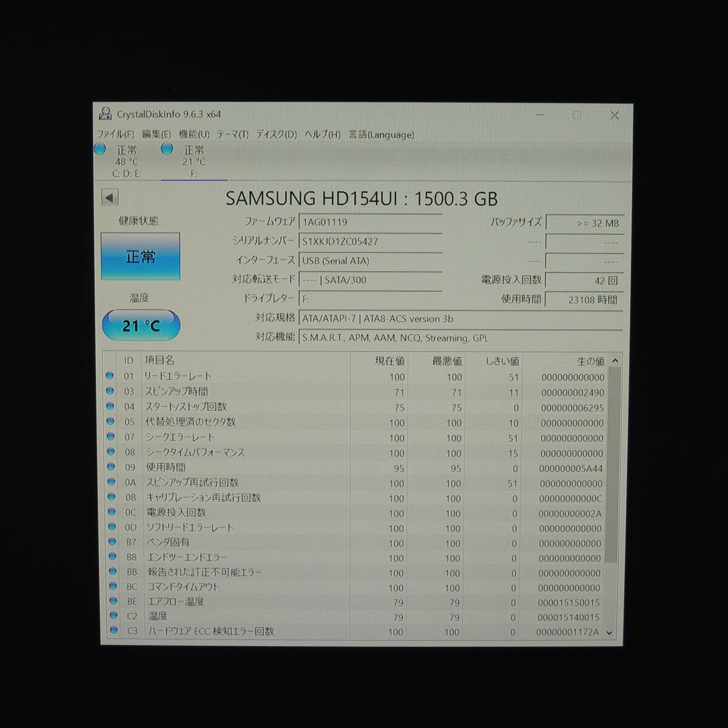Click status dot for スタート/ストップ回数 row
Image resolution: width=728 pixels, height=728 pixels.
click(x=110, y=406)
